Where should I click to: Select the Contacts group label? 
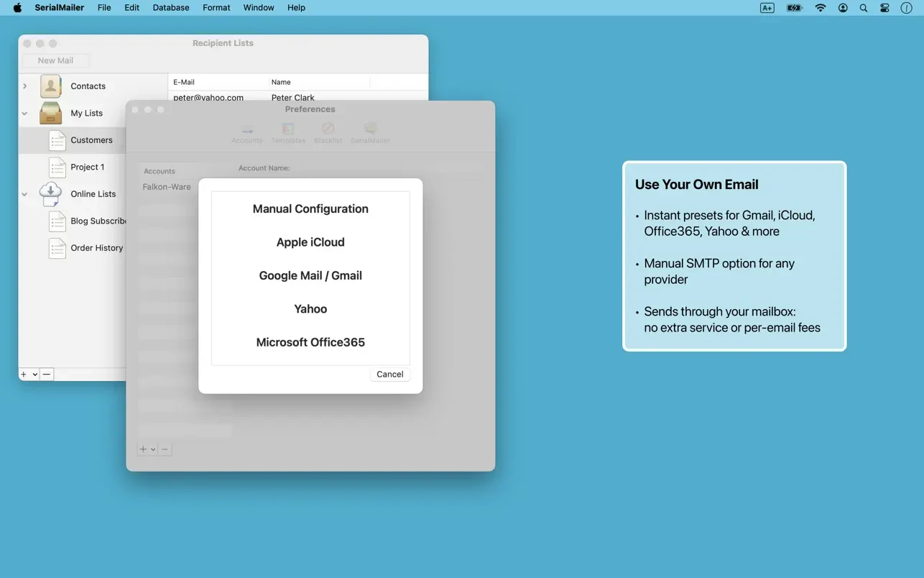point(88,86)
